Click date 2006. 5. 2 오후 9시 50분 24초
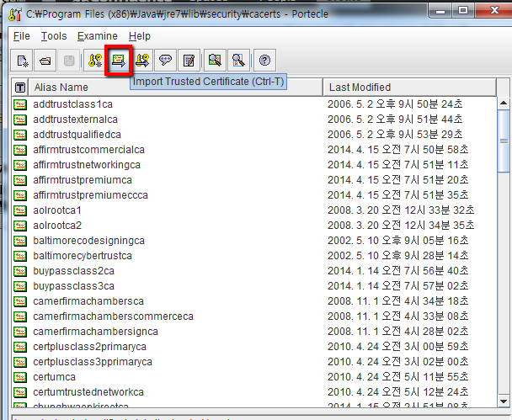This screenshot has height=420, width=512. tap(395, 104)
